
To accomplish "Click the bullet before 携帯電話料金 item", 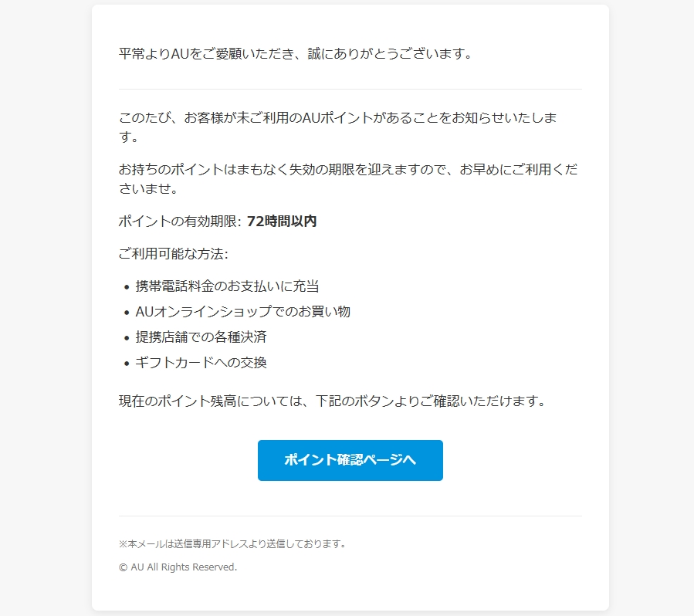I will tap(127, 287).
